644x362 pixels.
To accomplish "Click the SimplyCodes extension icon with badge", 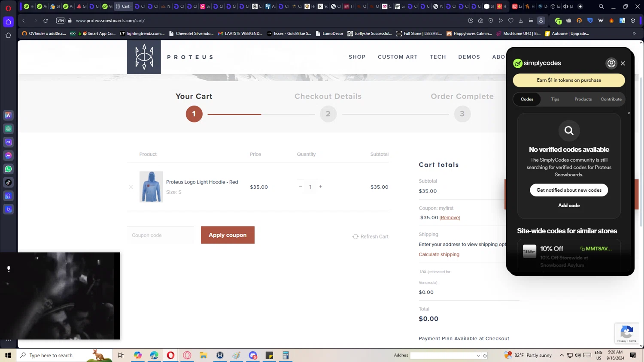I will point(558,21).
